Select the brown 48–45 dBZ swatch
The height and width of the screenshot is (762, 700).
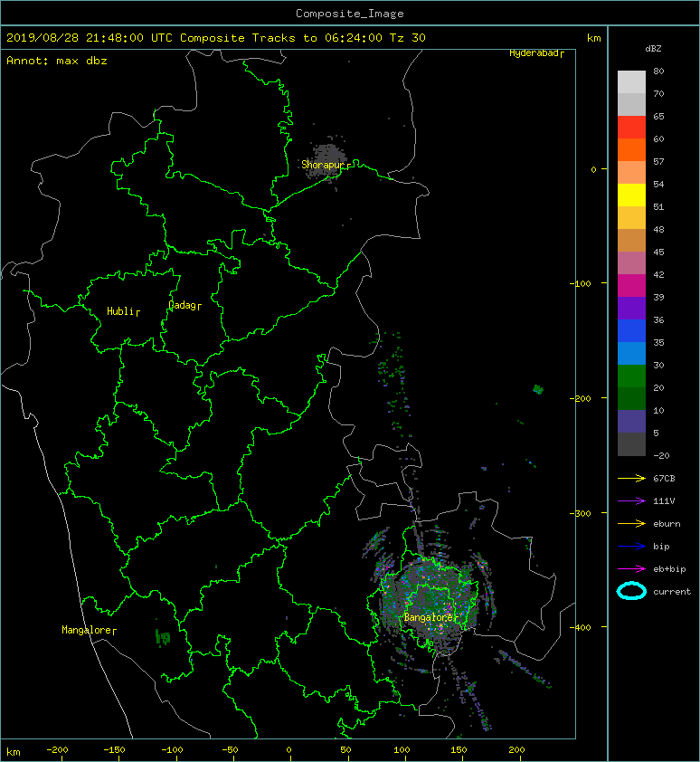[631, 240]
